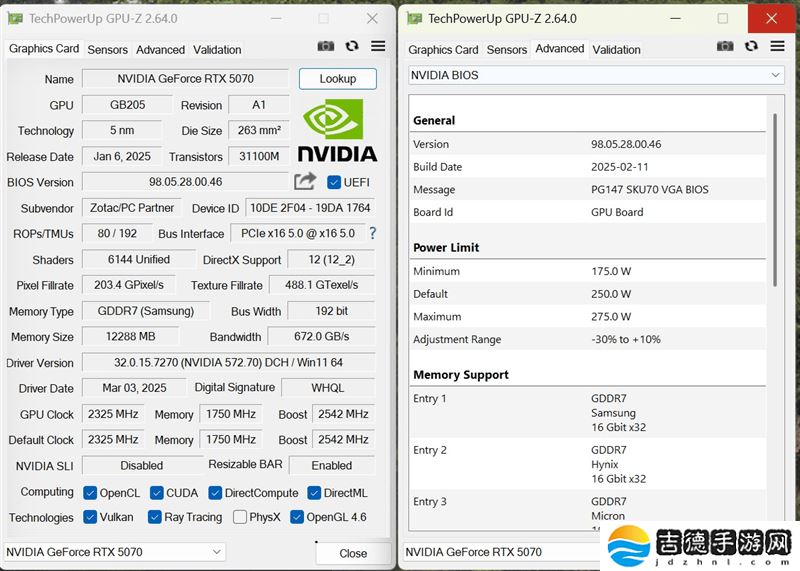Click screenshot camera icon in right GPU-Z window
This screenshot has width=800, height=571.
coord(725,46)
